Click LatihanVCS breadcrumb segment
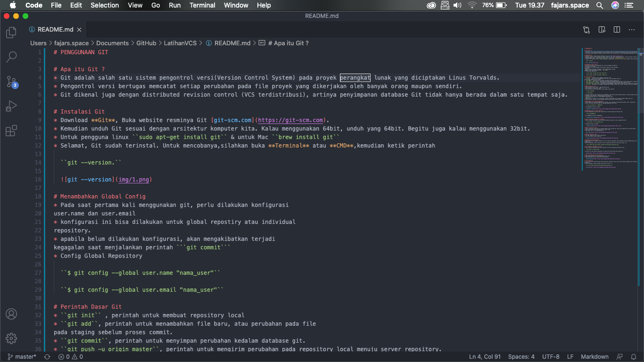Image resolution: width=644 pixels, height=362 pixels. [180, 43]
